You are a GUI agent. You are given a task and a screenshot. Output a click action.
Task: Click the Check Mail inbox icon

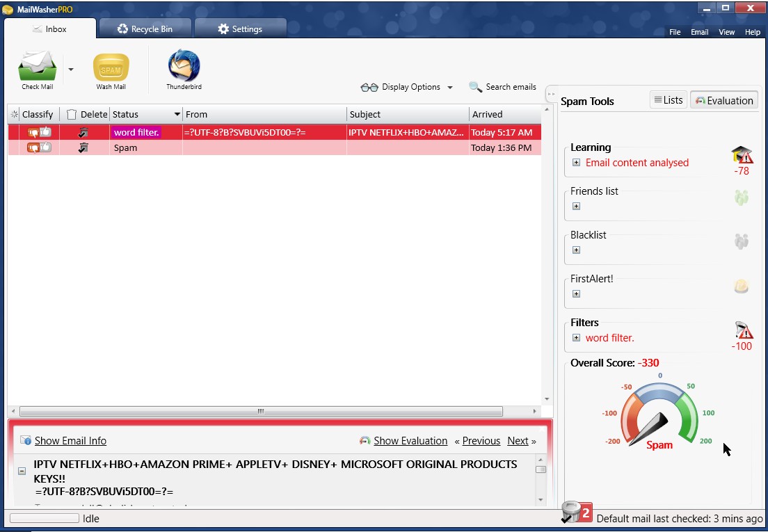point(37,65)
